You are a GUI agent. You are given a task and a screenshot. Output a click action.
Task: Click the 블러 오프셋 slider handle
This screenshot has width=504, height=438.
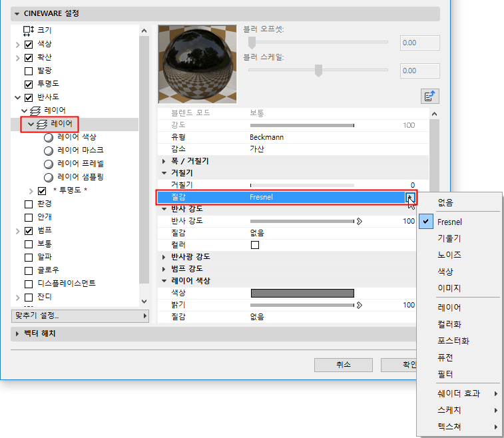252,43
